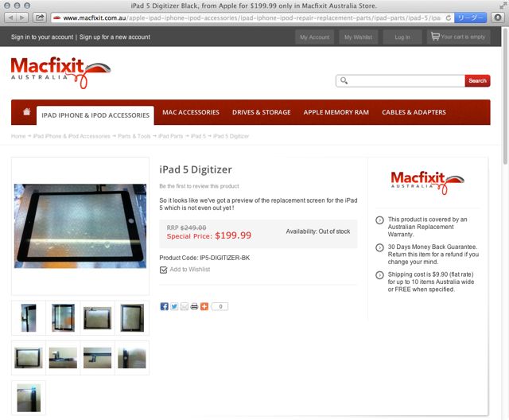Click the iPad 5 breadcrumb link
Image resolution: width=509 pixels, height=420 pixels.
coord(198,136)
